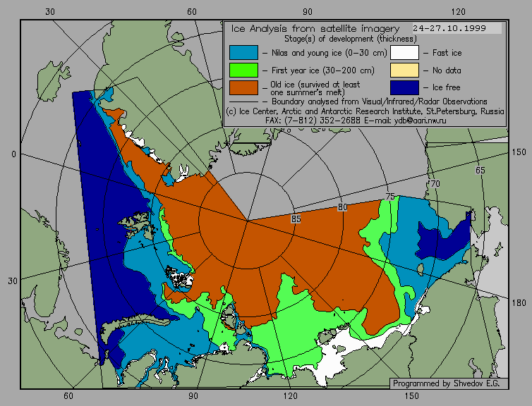
Task: Click the Fast ice white legend swatch
Action: 404,53
